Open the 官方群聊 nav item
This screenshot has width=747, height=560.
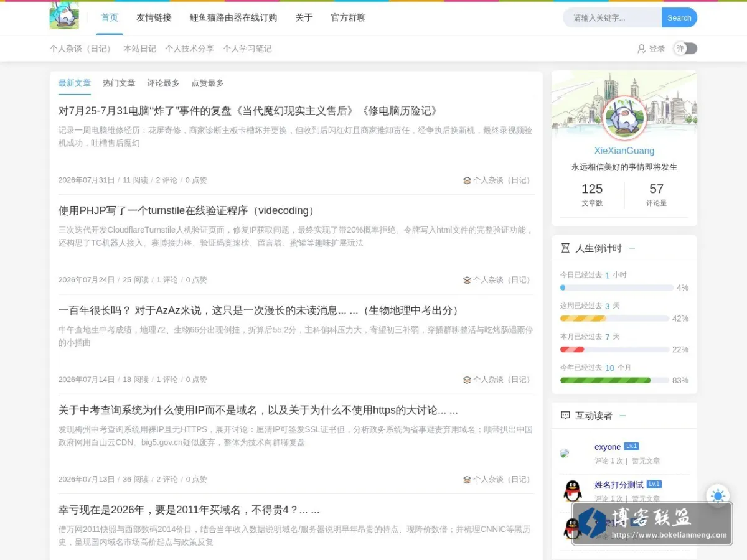tap(348, 17)
